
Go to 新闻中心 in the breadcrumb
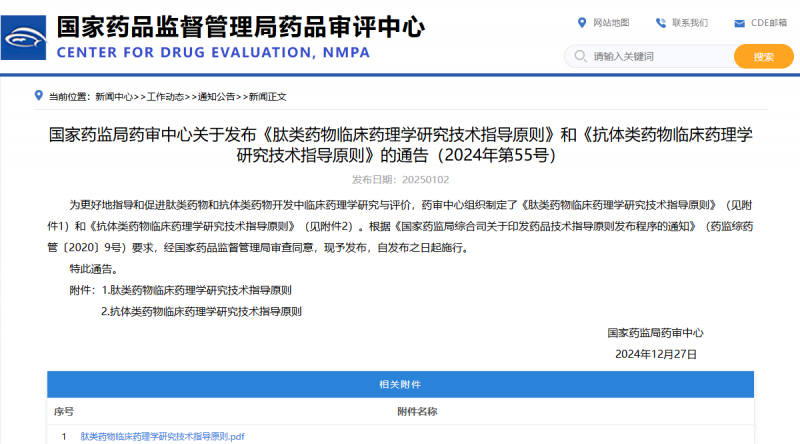pos(114,97)
